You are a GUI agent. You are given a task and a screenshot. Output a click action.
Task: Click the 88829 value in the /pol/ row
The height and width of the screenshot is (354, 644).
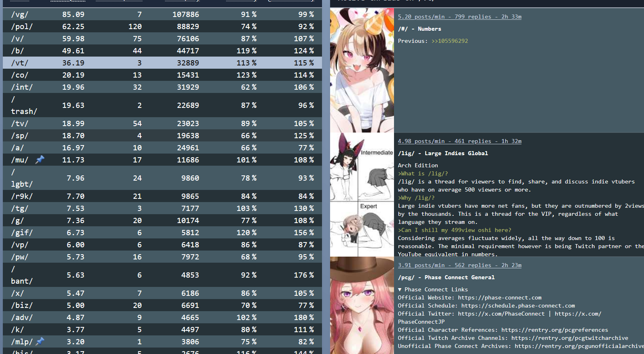[x=188, y=26]
